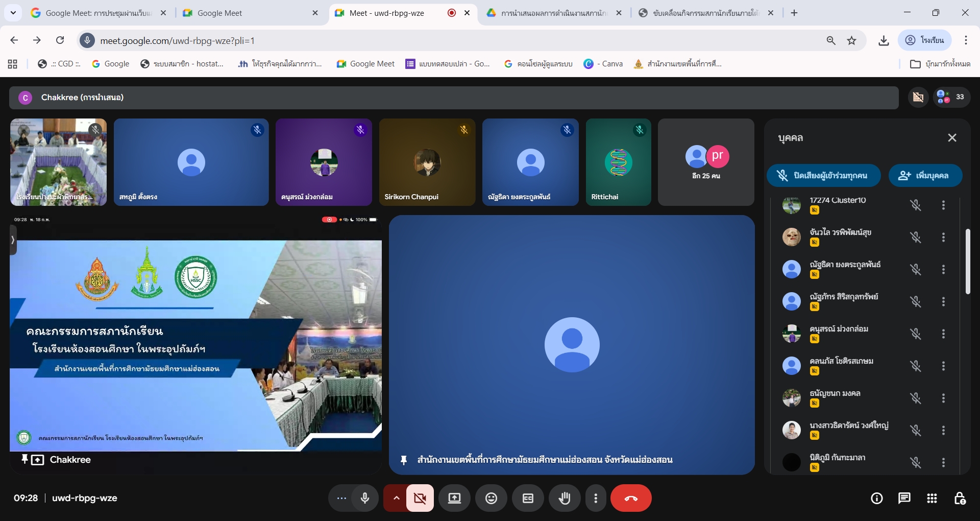Toggle the microphone in bottom toolbar

point(364,498)
